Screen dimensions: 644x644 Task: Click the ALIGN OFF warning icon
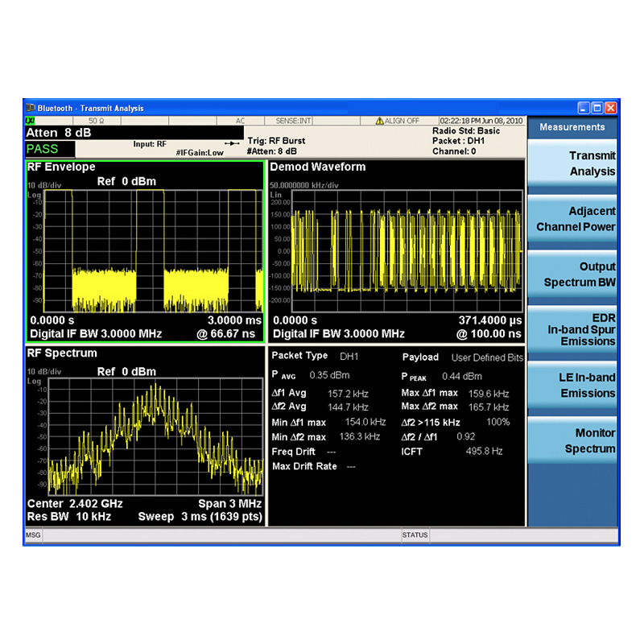click(379, 121)
